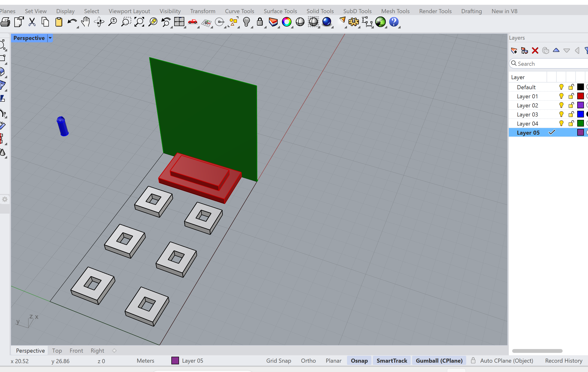The height and width of the screenshot is (372, 588).
Task: Open Options with the gear icon
Action: [x=353, y=22]
